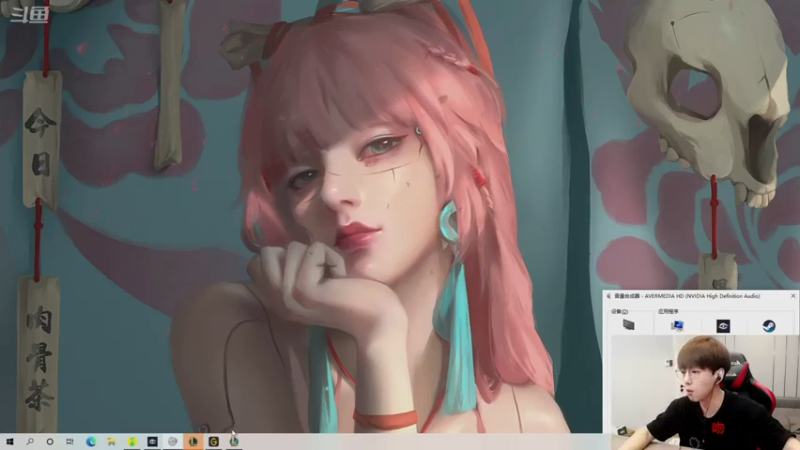Click the black eye-logo app icon in mixer
The width and height of the screenshot is (800, 450).
723,326
